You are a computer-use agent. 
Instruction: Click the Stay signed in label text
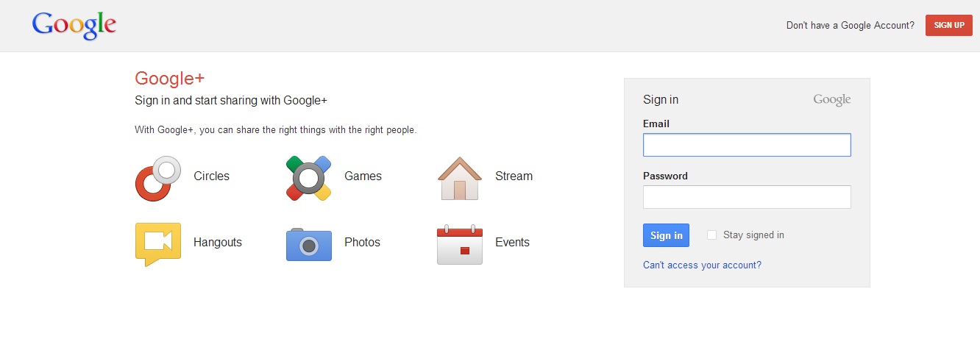click(753, 235)
